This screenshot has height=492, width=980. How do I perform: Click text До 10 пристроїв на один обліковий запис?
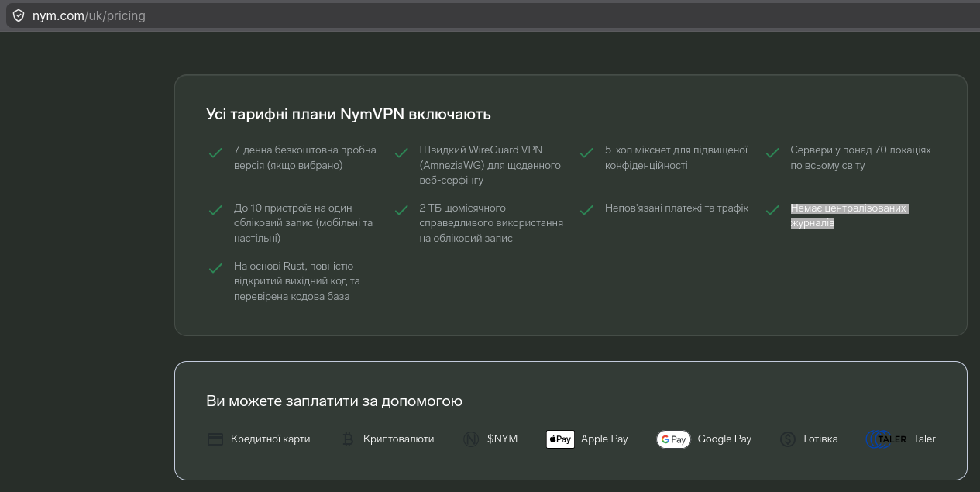click(304, 223)
